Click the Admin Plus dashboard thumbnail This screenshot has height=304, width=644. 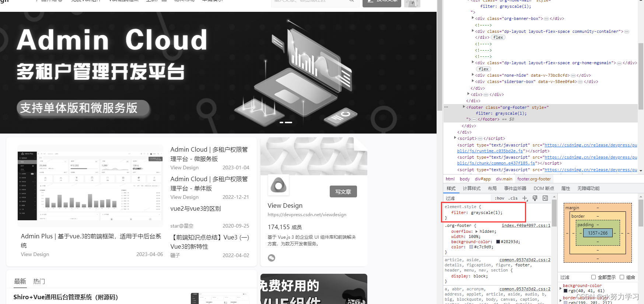click(90, 186)
